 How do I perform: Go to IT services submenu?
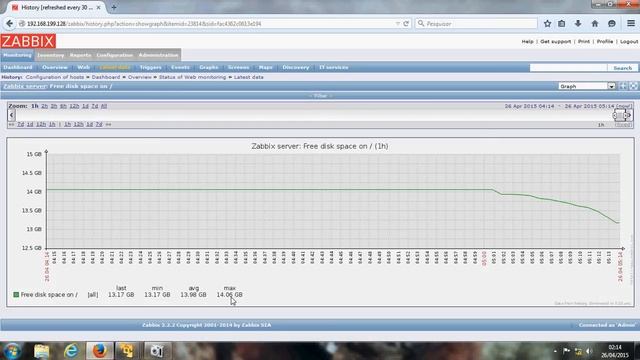point(333,67)
